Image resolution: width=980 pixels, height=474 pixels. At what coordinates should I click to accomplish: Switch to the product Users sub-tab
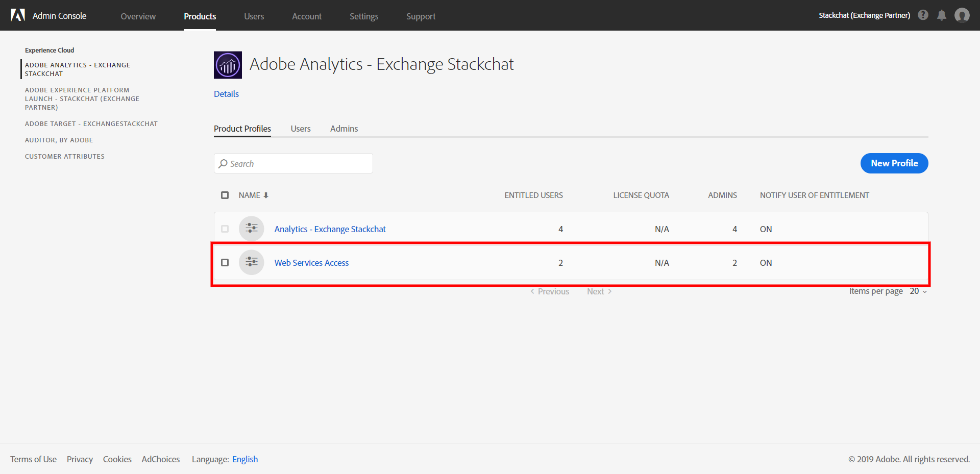pyautogui.click(x=301, y=129)
